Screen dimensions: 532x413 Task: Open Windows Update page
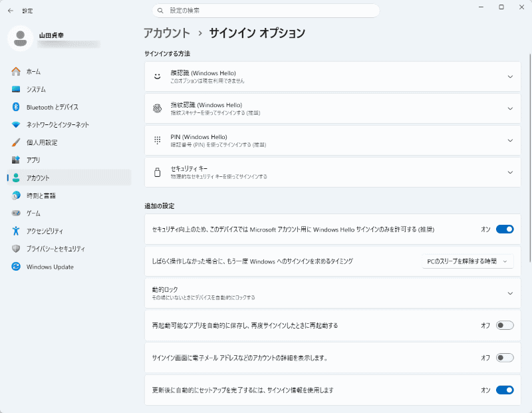click(69, 267)
